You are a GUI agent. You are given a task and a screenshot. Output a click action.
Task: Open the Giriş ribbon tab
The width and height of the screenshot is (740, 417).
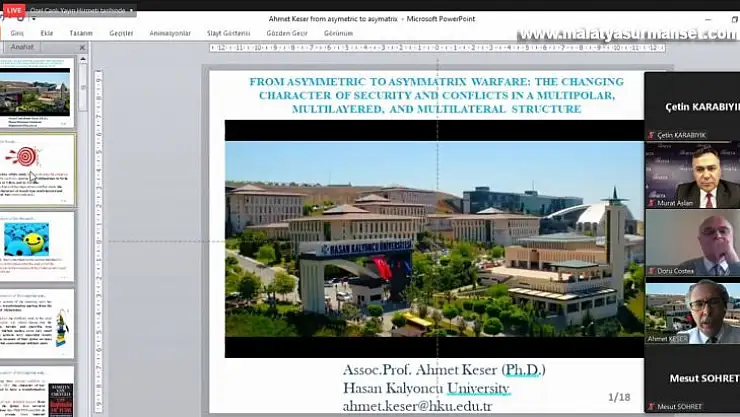pyautogui.click(x=17, y=33)
